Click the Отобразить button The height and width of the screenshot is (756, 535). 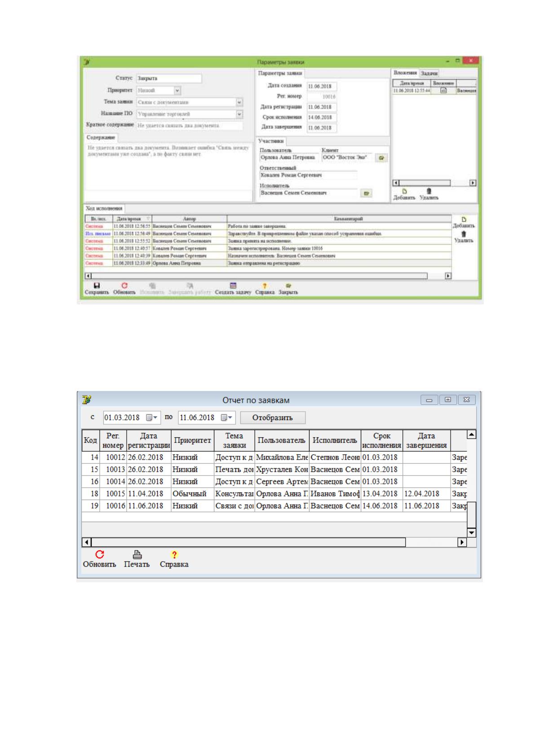(273, 418)
